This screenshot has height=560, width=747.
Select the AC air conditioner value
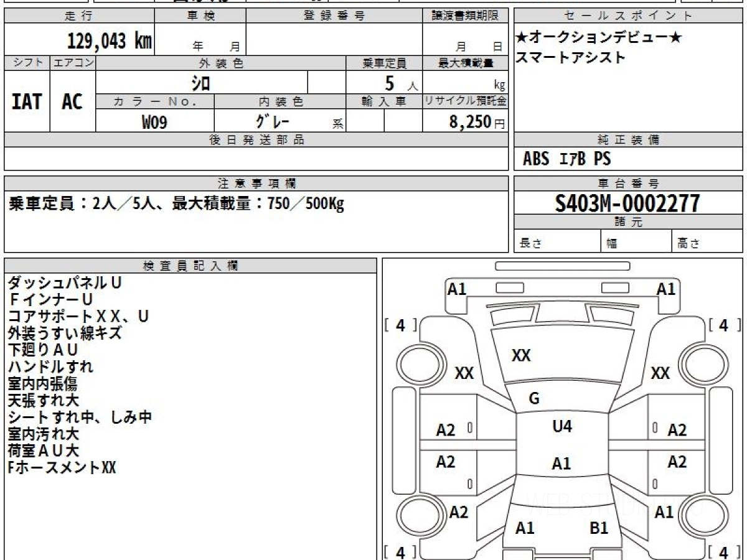tap(72, 101)
